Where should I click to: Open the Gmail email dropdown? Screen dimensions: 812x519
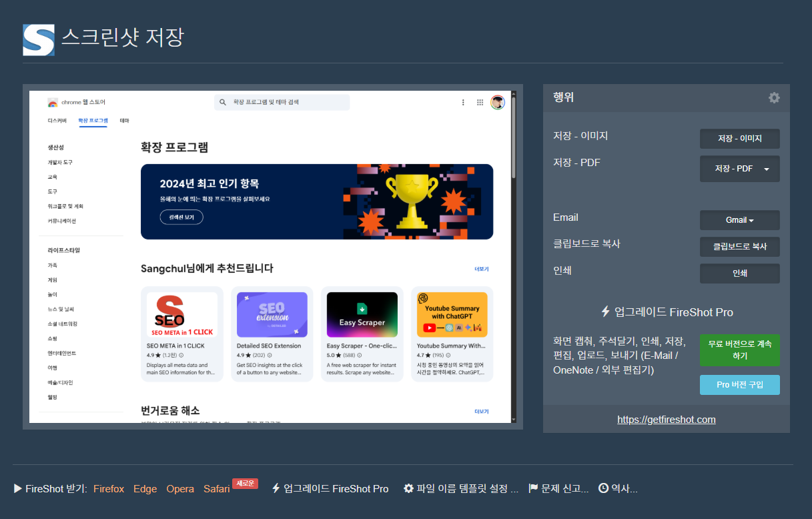coord(739,220)
